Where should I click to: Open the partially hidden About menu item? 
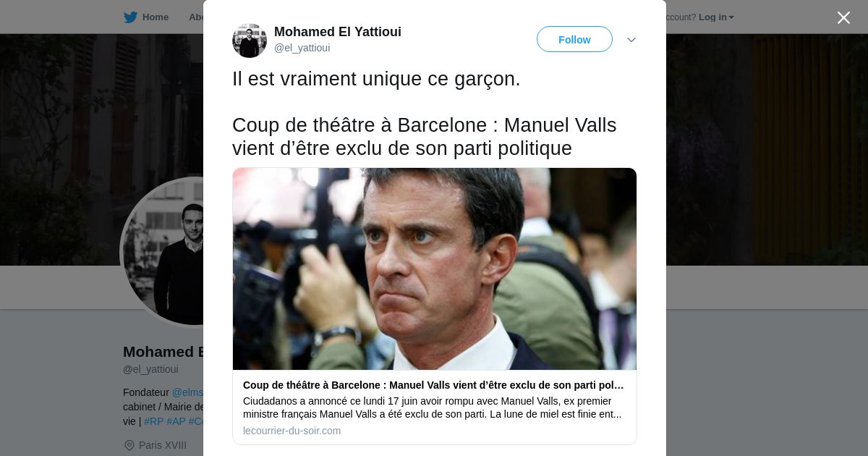pos(196,17)
